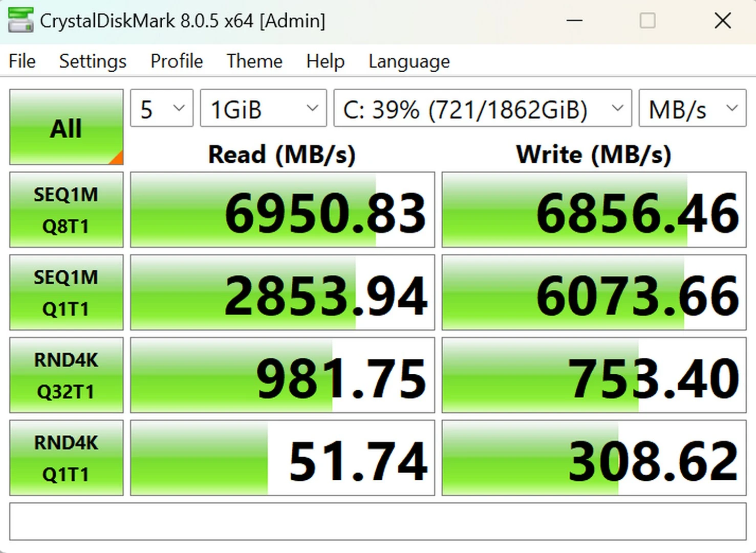Open the Help menu

coord(325,61)
